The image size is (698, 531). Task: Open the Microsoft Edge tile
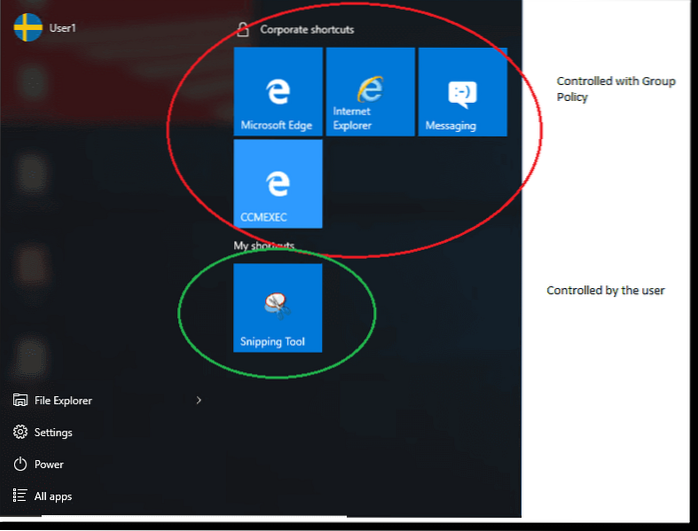pos(278,92)
